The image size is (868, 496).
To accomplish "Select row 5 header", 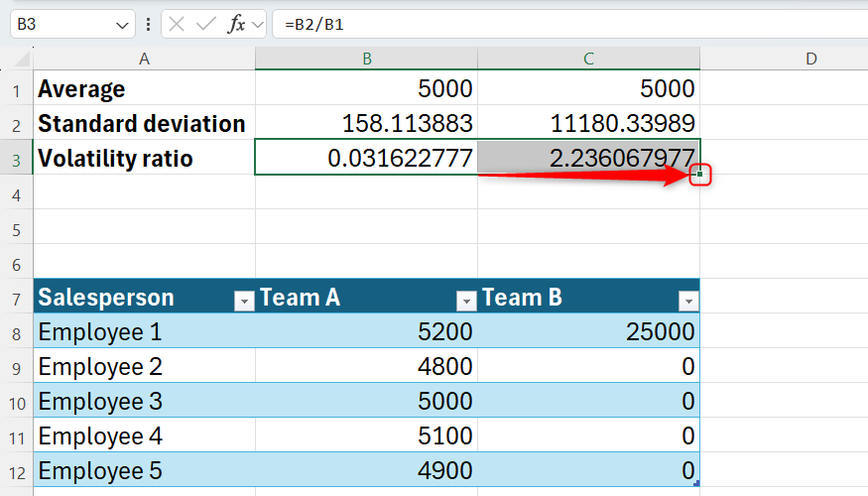I will click(16, 228).
